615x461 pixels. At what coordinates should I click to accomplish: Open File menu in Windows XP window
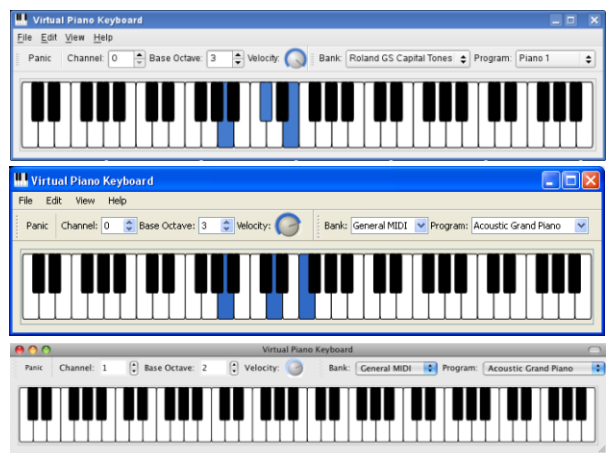click(25, 200)
